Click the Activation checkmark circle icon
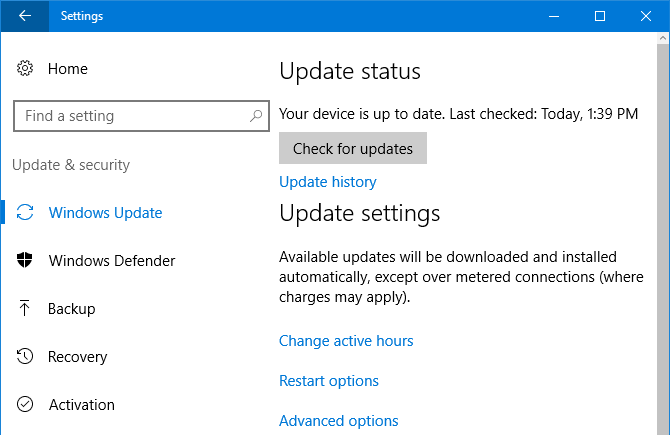 25,404
